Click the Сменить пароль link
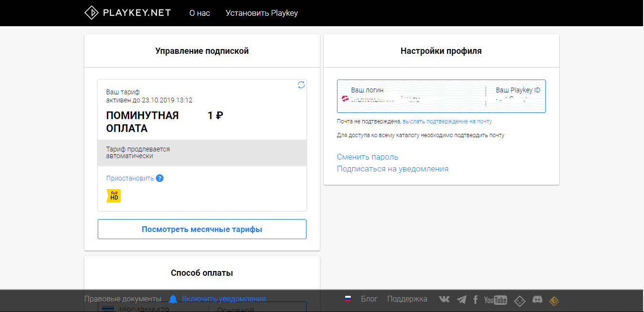This screenshot has width=644, height=312. 368,157
